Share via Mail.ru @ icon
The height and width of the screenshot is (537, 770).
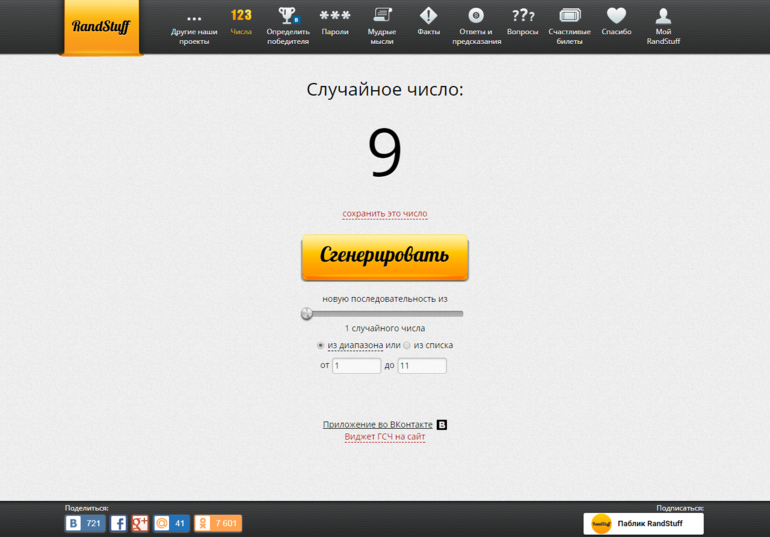[162, 523]
